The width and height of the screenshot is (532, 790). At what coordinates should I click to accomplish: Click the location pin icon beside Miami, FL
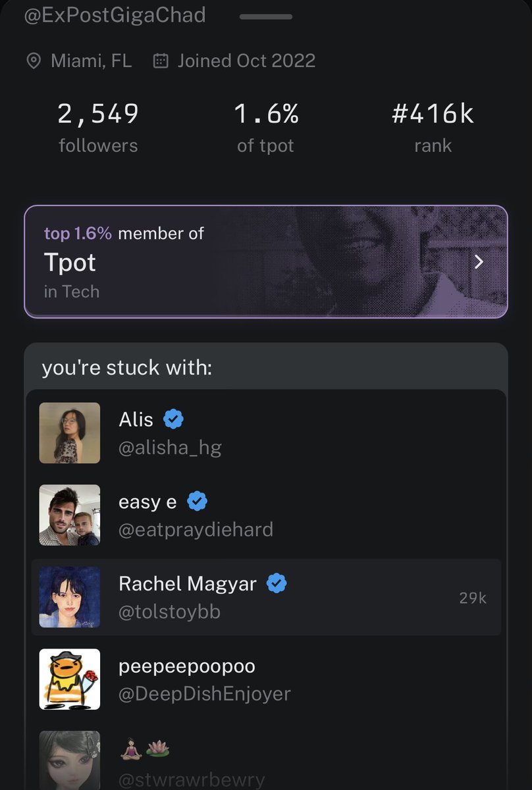33,61
